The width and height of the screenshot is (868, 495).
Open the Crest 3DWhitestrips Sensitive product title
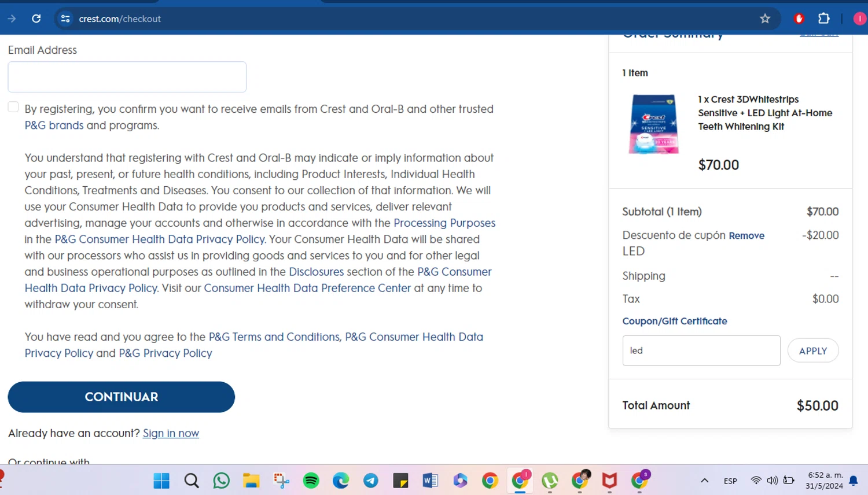(765, 113)
